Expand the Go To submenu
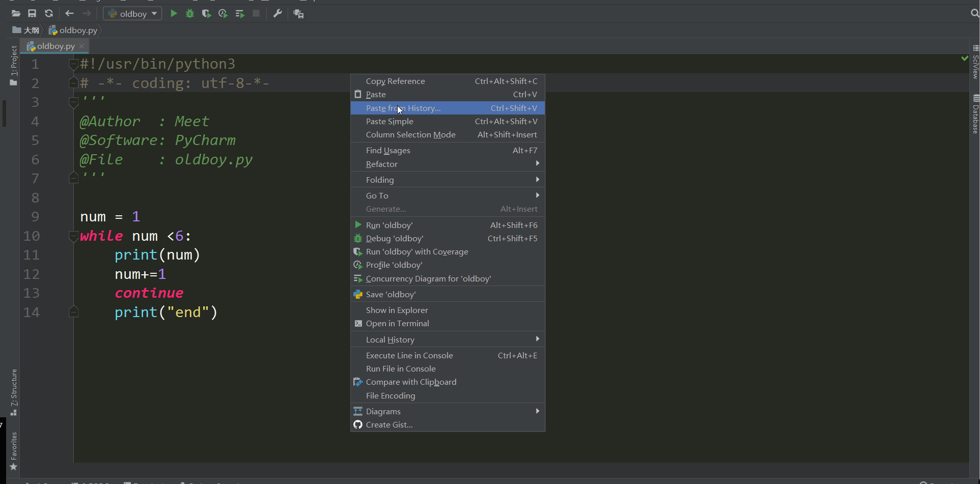The image size is (980, 484). [x=447, y=195]
